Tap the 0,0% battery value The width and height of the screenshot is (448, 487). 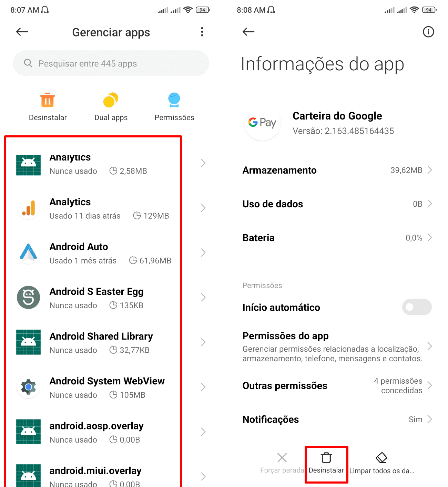point(414,238)
